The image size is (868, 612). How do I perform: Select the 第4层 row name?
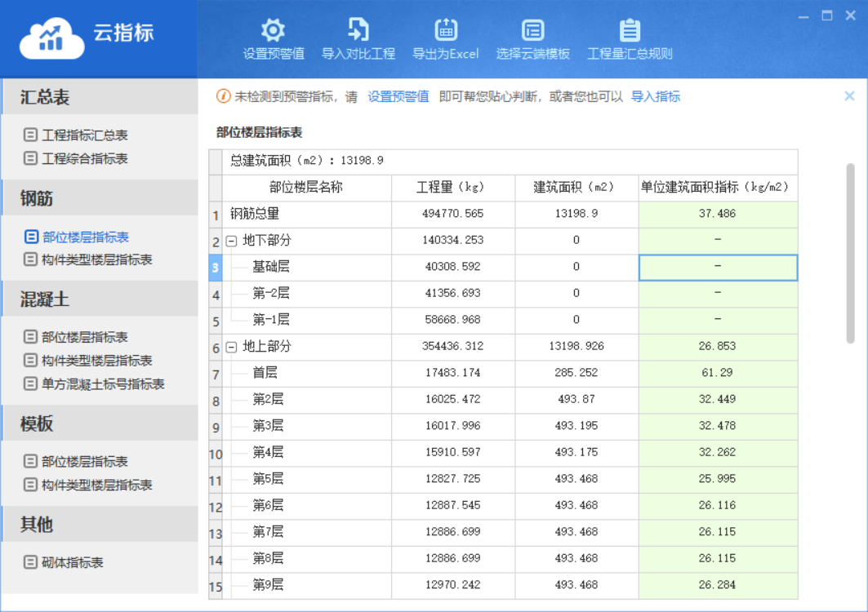click(x=268, y=453)
